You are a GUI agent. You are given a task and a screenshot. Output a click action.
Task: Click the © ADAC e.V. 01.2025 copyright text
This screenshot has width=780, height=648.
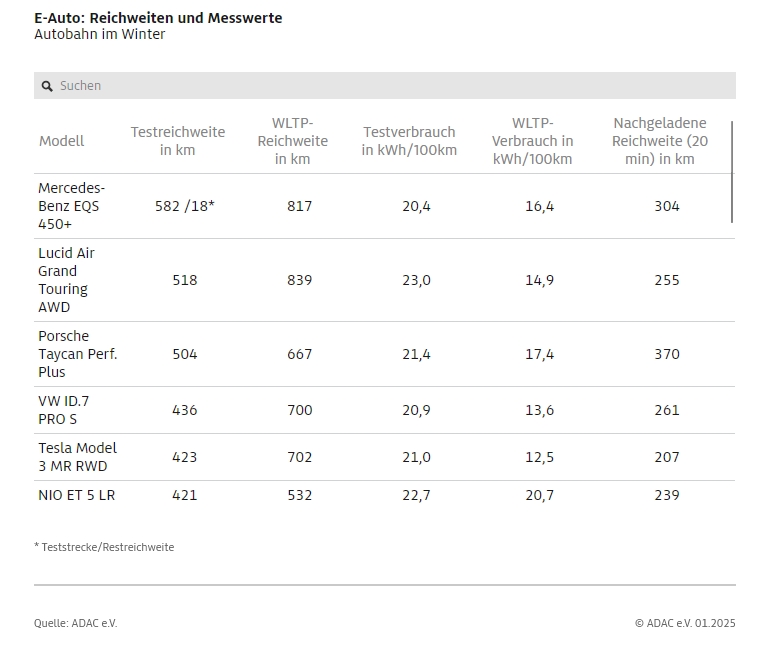[x=685, y=623]
